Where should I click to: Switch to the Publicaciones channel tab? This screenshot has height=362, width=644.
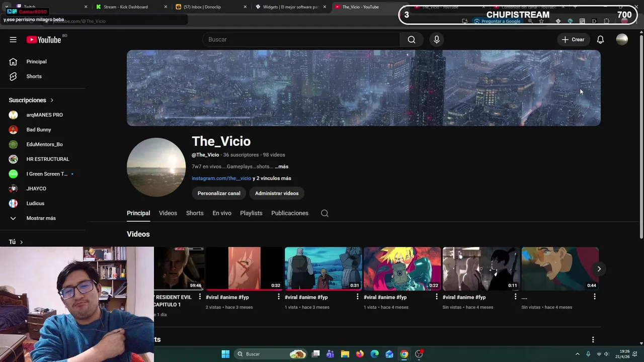click(x=290, y=213)
